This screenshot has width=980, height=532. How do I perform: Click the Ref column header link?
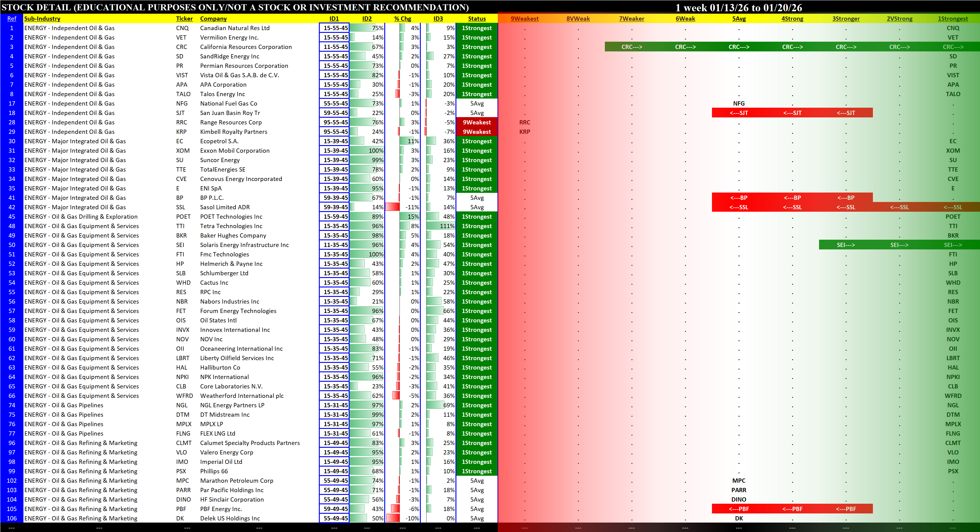[x=12, y=19]
